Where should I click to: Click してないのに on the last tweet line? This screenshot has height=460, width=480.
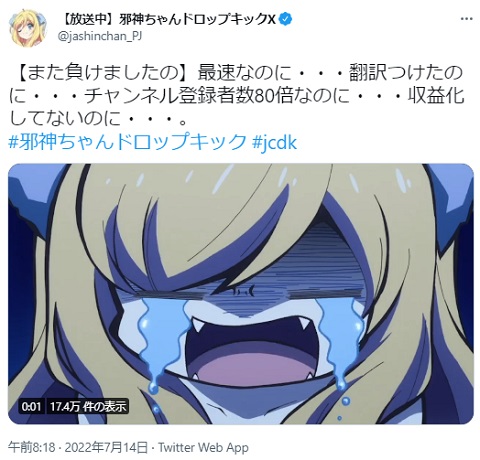click(x=65, y=119)
